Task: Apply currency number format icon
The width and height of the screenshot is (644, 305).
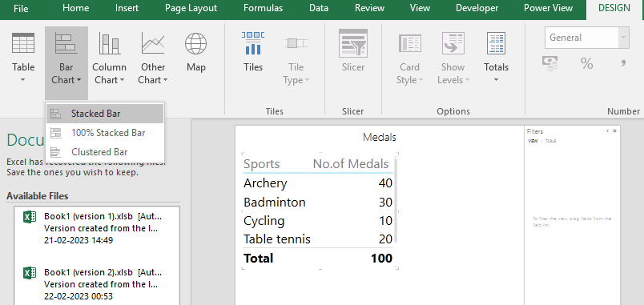Action: point(549,63)
